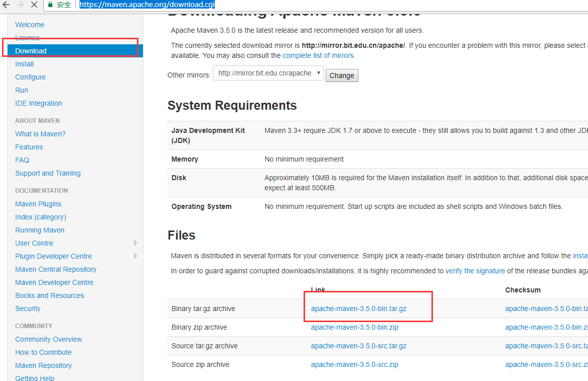The height and width of the screenshot is (381, 588).
Task: Go to the Install page
Action: tap(24, 64)
